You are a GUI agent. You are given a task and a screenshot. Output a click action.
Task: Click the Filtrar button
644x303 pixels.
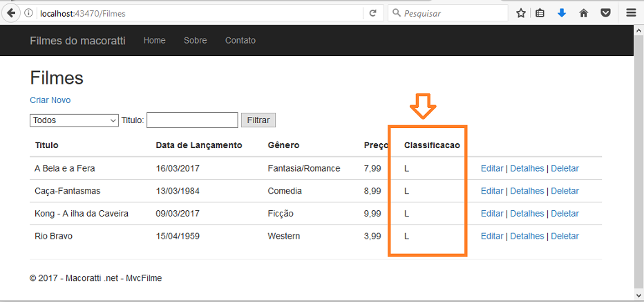[258, 120]
